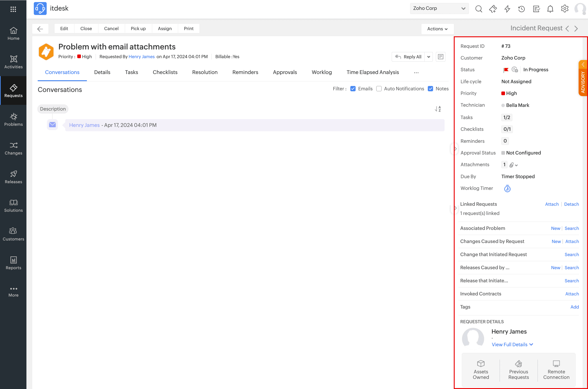
Task: Expand the Actions dropdown menu
Action: pos(437,29)
